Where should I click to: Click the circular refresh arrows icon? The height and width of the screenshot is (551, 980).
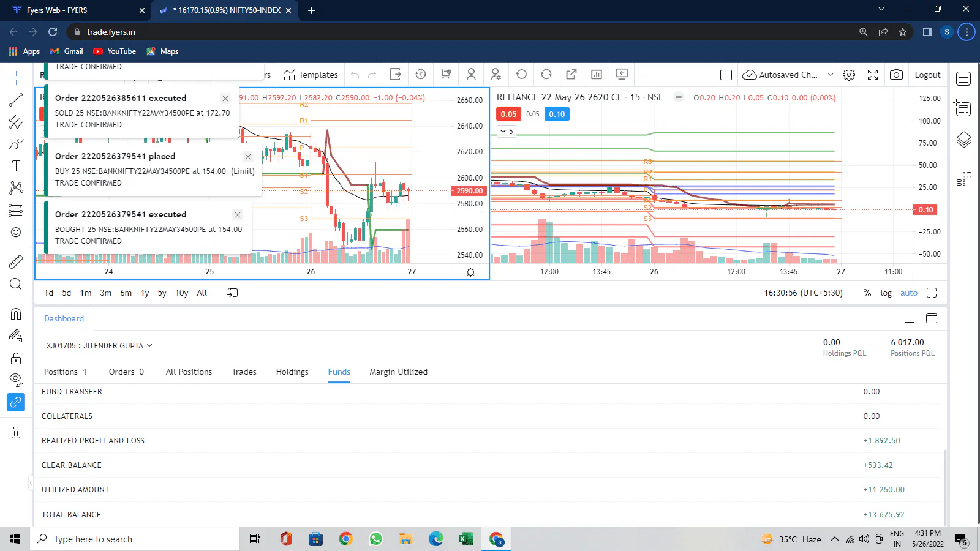tap(546, 75)
